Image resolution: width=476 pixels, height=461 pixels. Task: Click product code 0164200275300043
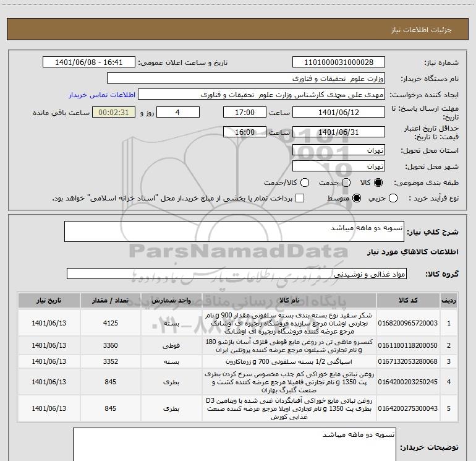click(x=408, y=408)
